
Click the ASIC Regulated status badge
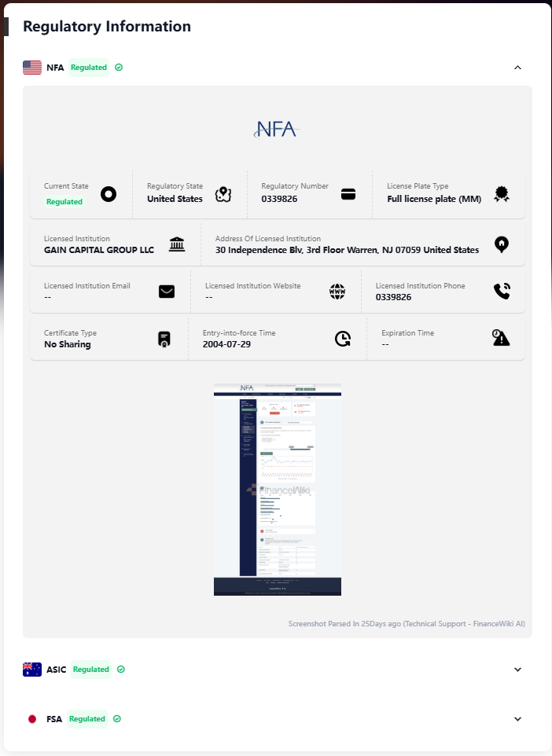(x=90, y=670)
